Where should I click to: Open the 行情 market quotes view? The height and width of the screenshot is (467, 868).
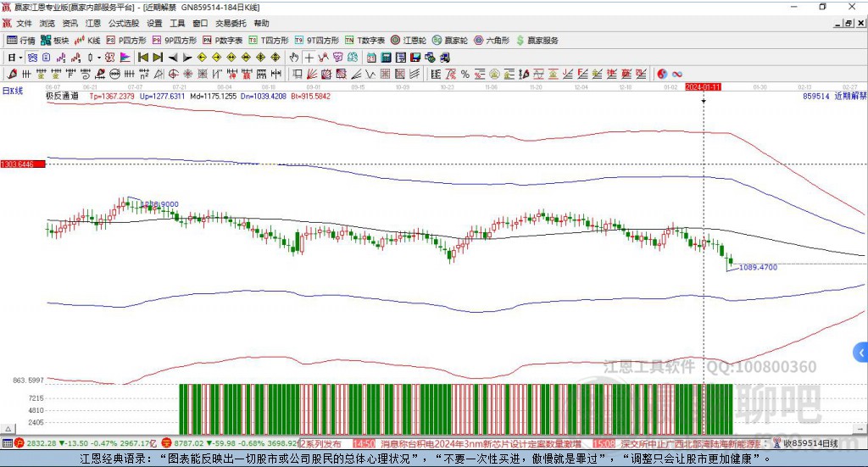(21, 40)
